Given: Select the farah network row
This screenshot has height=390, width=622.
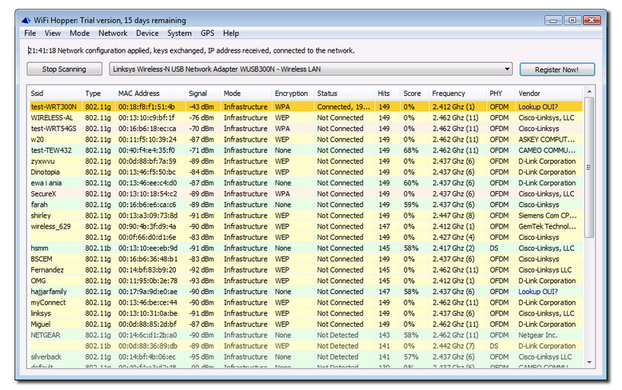Looking at the screenshot, I should click(306, 205).
